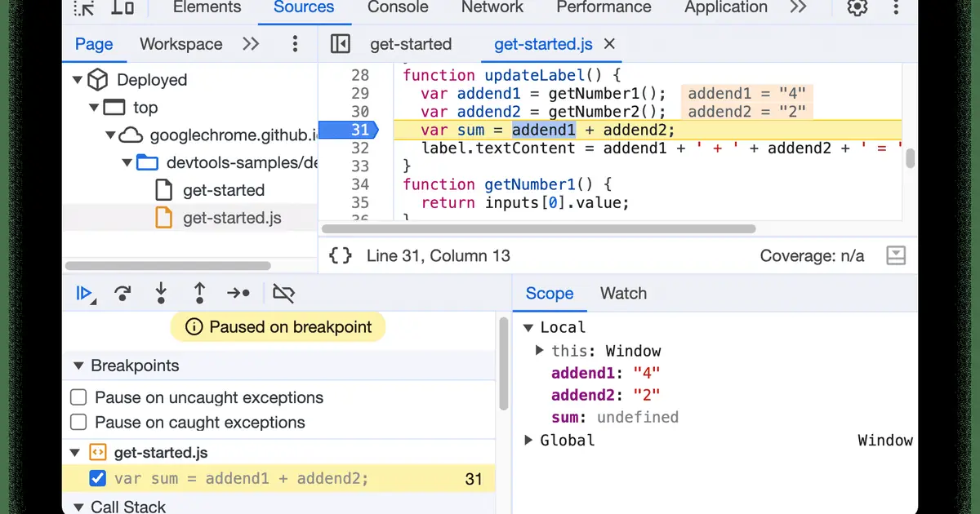Click the Step button arrow-dot icon
This screenshot has height=514, width=980.
[x=238, y=294]
